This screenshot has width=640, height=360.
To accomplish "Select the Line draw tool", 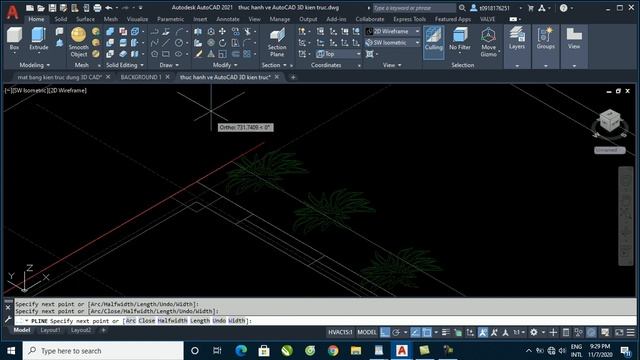I will click(166, 42).
